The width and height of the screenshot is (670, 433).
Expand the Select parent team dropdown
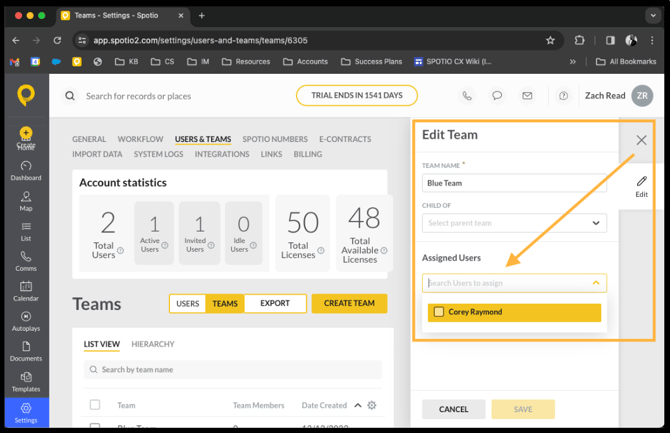coord(514,223)
